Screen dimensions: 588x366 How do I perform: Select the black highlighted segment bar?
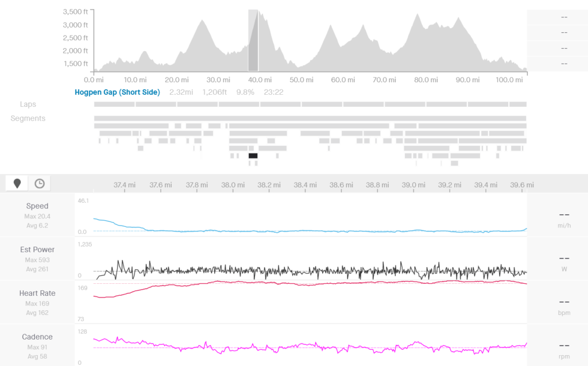point(253,156)
